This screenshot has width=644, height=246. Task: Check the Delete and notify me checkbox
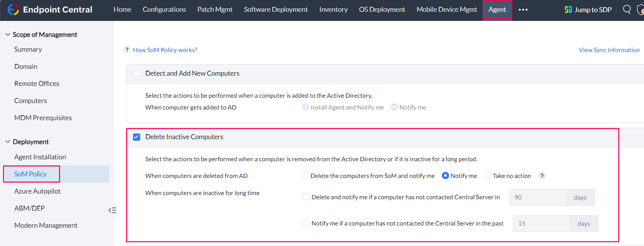305,197
